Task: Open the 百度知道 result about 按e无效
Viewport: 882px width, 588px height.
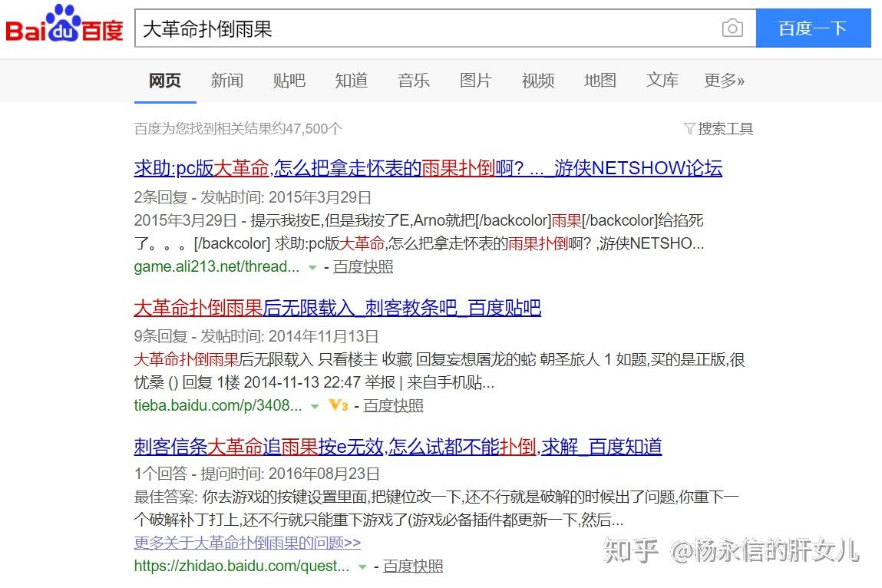Action: [x=398, y=446]
